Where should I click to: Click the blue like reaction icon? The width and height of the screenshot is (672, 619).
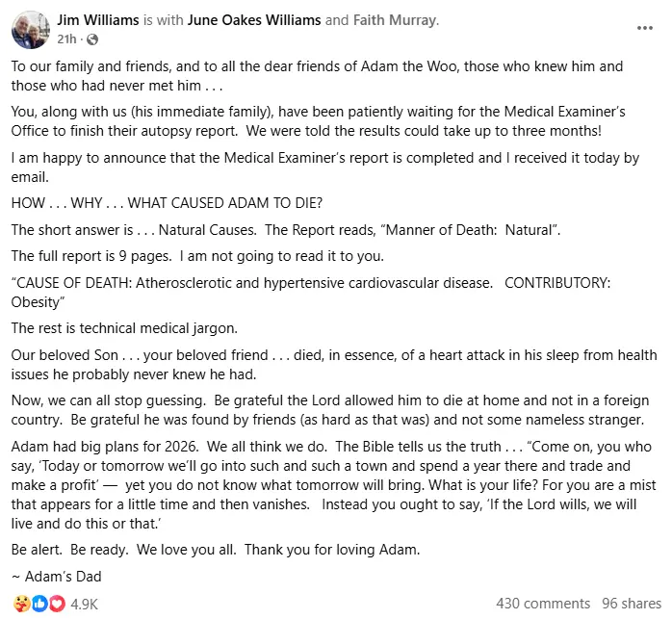[39, 604]
